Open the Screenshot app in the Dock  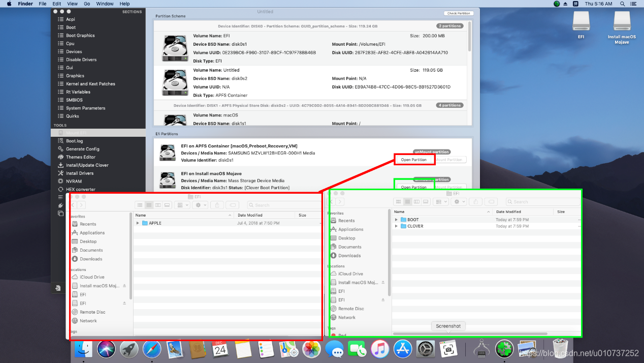(x=448, y=349)
